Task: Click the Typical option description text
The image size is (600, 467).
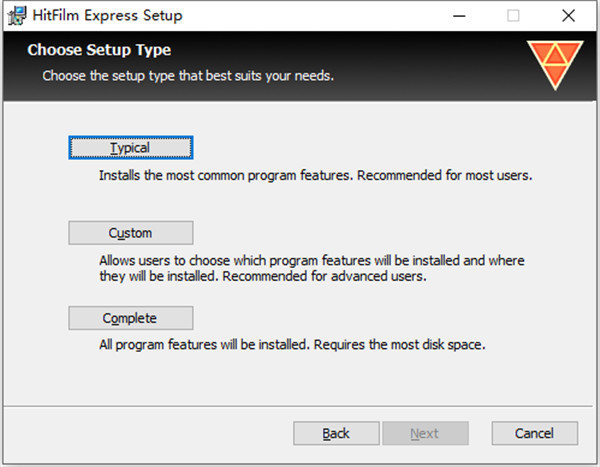Action: (x=315, y=175)
